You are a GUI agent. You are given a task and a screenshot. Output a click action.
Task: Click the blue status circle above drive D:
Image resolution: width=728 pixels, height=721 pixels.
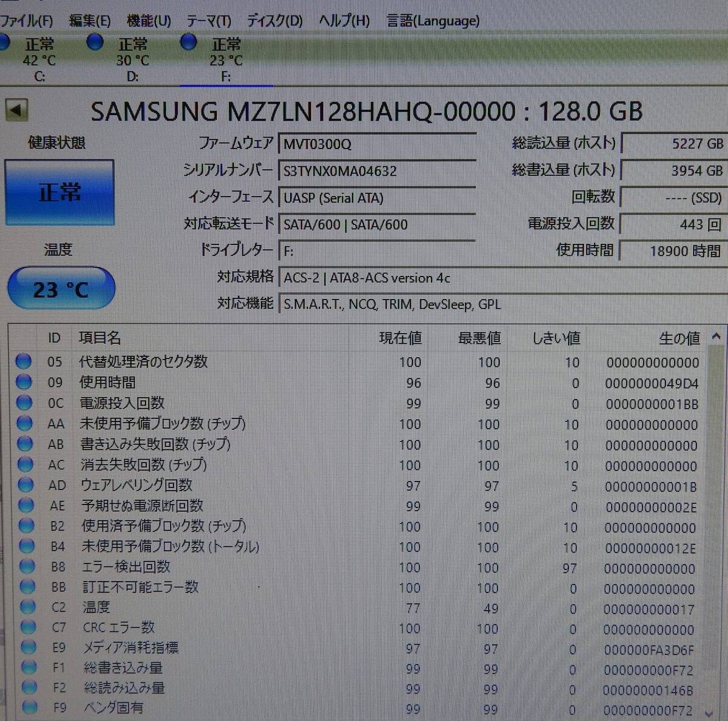click(x=95, y=42)
